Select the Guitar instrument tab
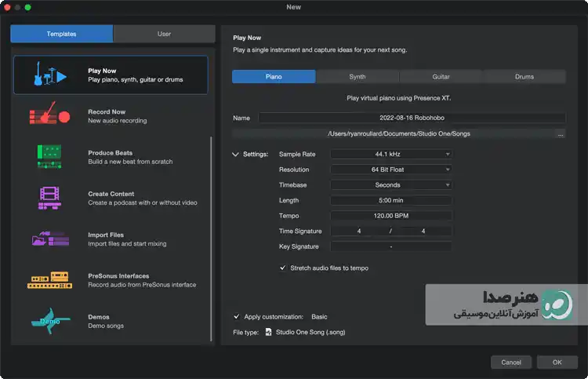The width and height of the screenshot is (588, 379). click(441, 77)
